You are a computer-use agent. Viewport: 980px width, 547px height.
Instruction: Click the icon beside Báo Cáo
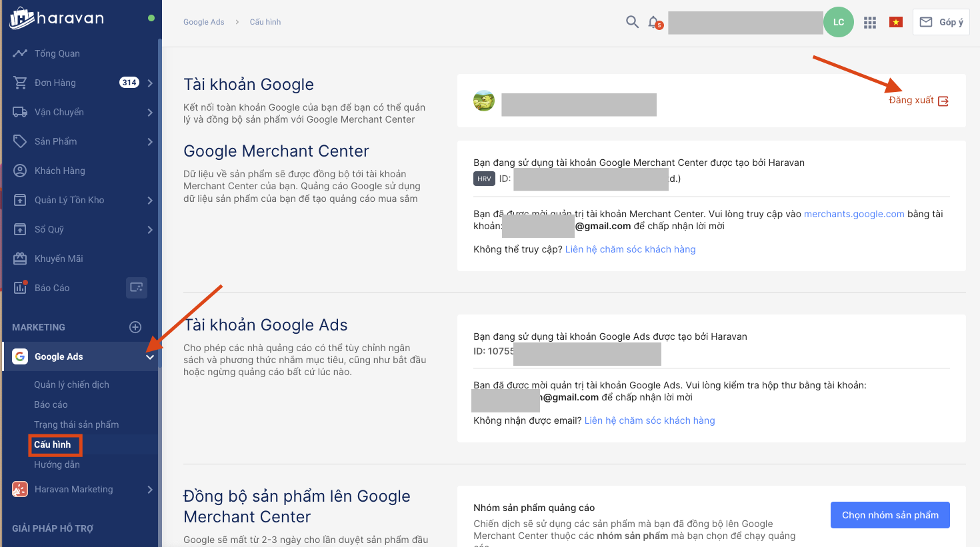click(137, 288)
